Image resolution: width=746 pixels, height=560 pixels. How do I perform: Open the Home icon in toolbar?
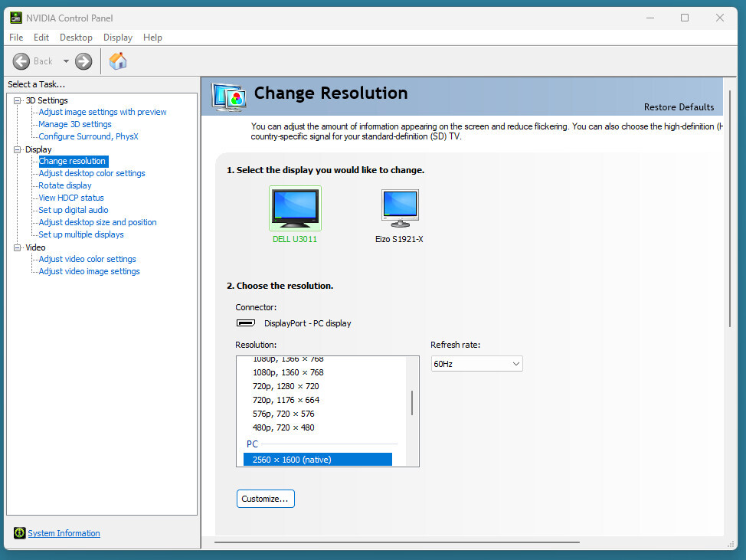(x=118, y=61)
